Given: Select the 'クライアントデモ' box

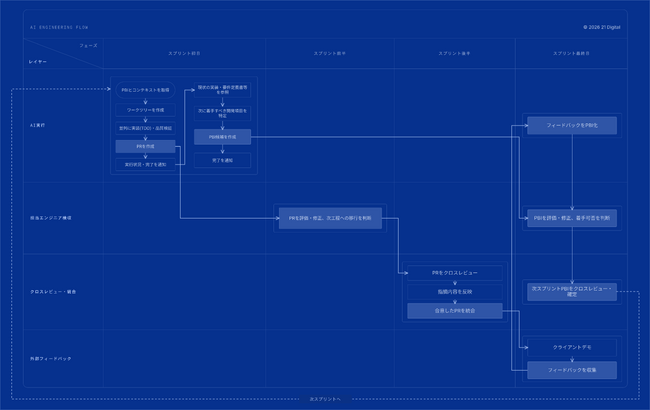Looking at the screenshot, I should click(x=572, y=347).
